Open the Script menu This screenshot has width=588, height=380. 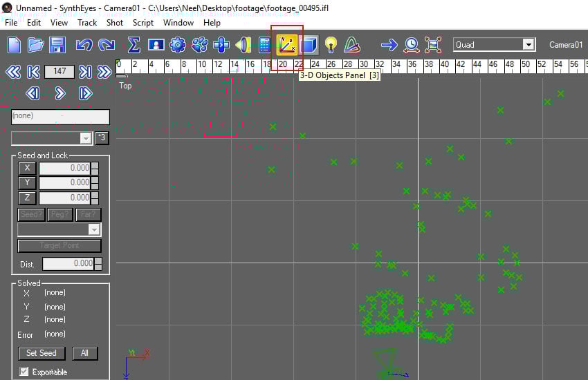(143, 22)
